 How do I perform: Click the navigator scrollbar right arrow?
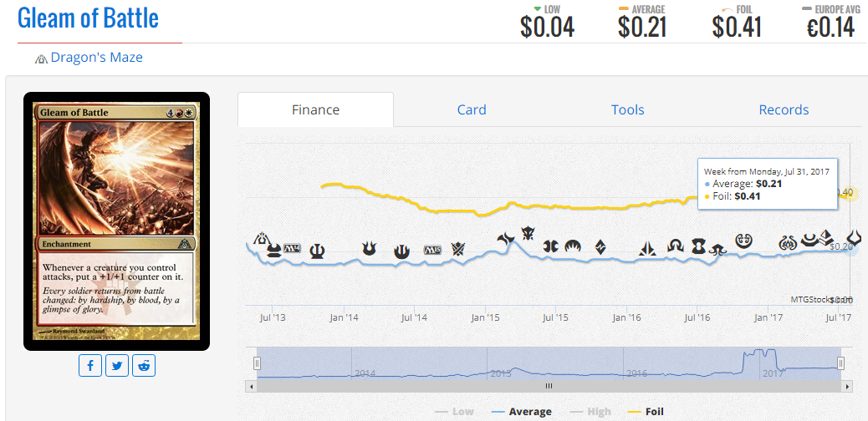click(x=846, y=386)
